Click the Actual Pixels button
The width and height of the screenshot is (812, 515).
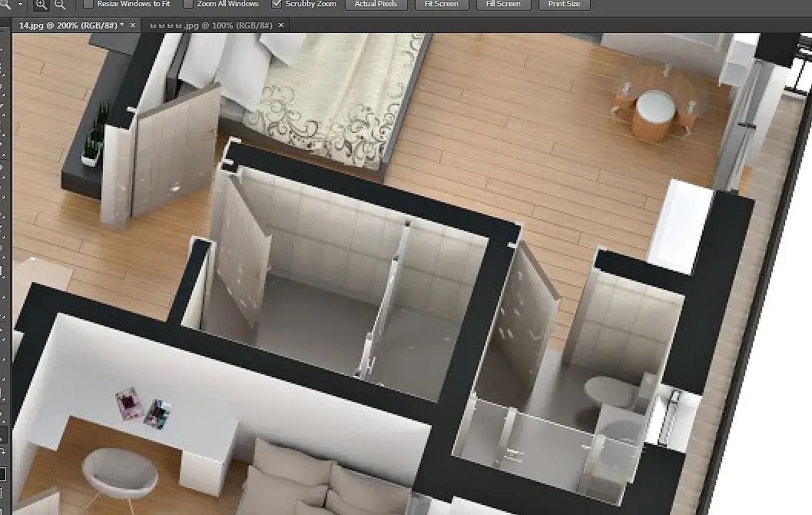click(376, 4)
